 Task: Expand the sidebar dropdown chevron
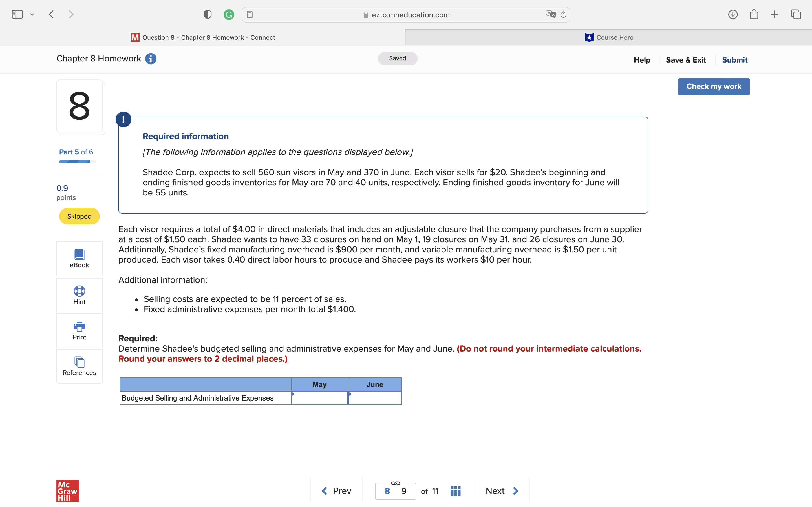pos(32,14)
